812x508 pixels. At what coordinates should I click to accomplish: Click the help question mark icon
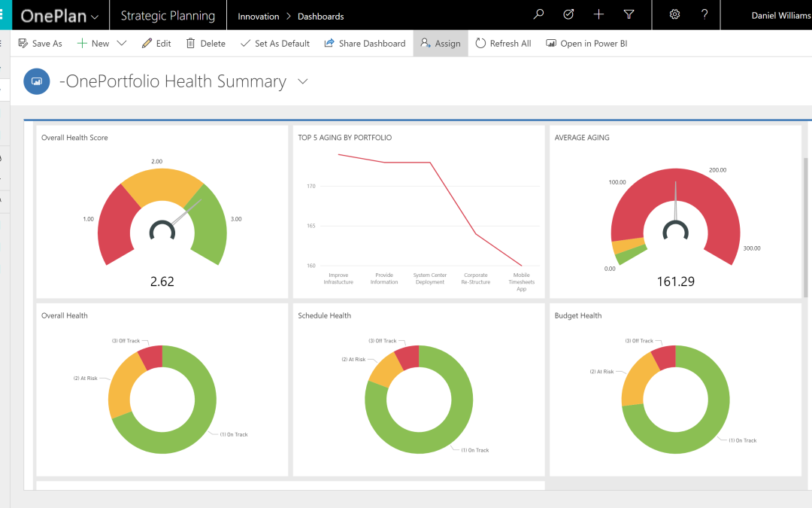pos(704,14)
